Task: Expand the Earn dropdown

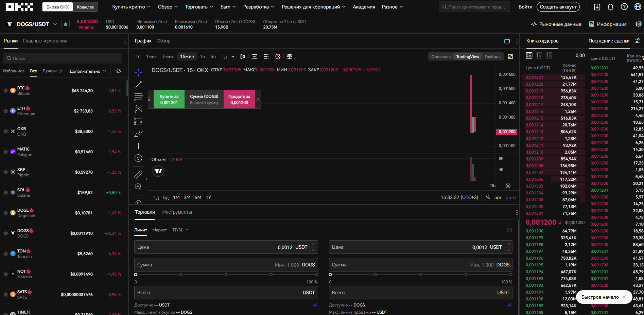Action: coord(228,7)
